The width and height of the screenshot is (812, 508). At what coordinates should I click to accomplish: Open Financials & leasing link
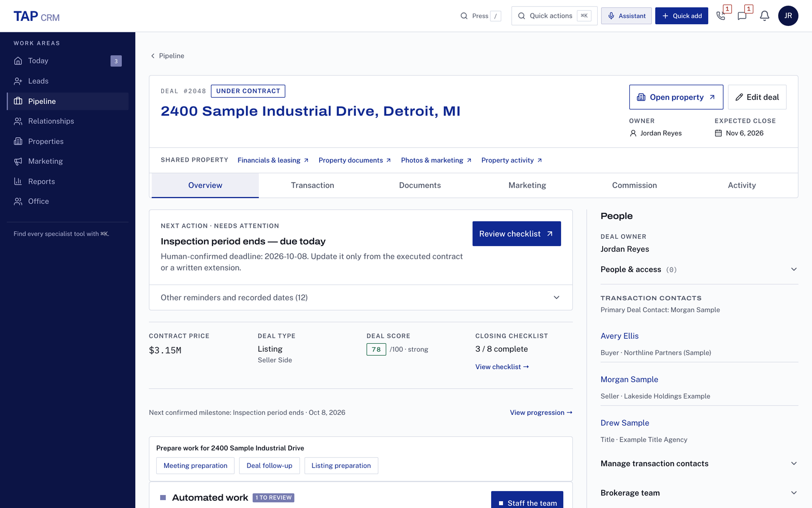[273, 160]
